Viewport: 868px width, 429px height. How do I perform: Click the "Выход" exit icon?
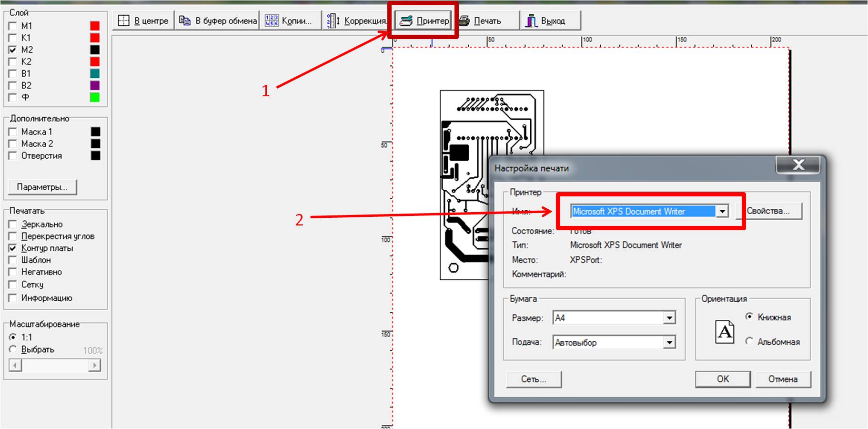click(x=531, y=20)
